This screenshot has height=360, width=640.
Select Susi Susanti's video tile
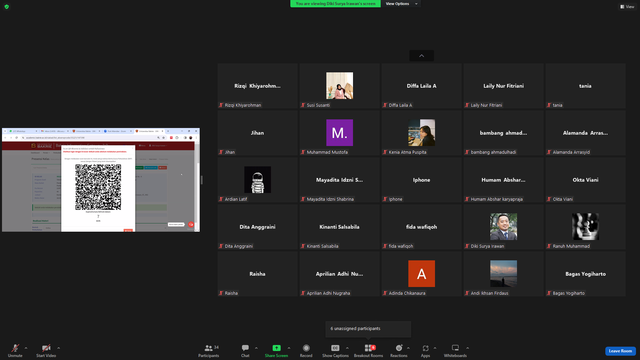click(340, 86)
